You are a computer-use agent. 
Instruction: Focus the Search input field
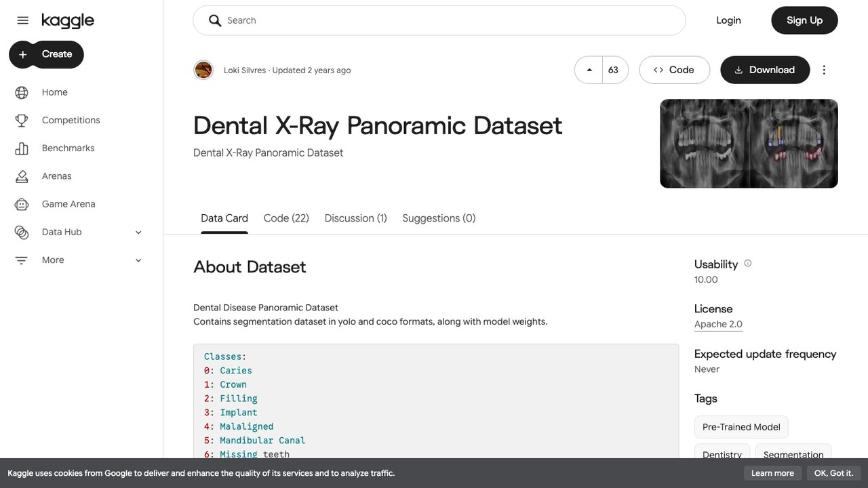pyautogui.click(x=439, y=20)
